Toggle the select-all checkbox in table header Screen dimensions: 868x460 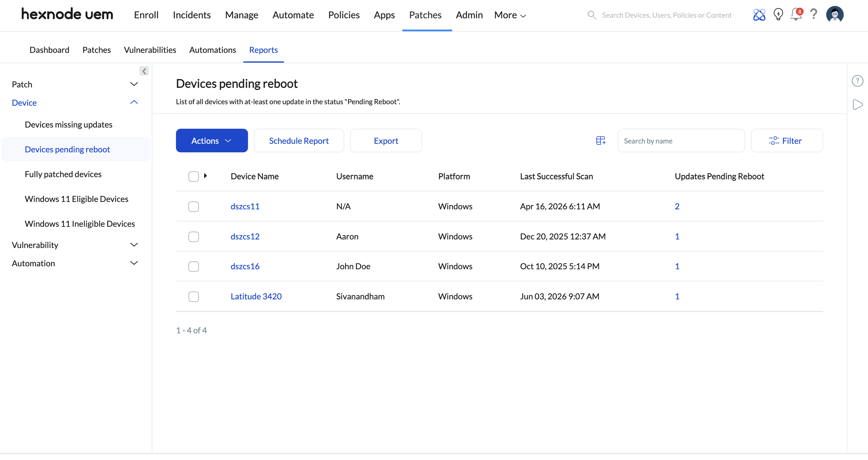(x=193, y=176)
